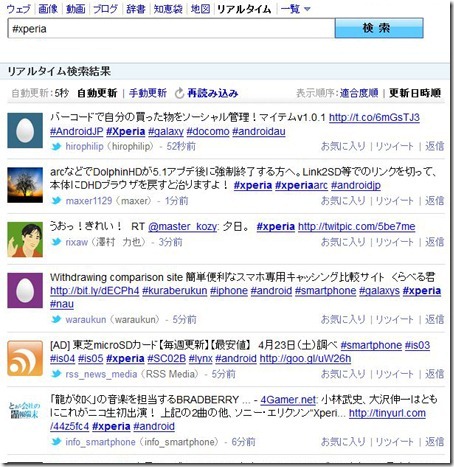The width and height of the screenshot is (454, 467).
Task: Click the #androidau hashtag
Action: click(259, 131)
